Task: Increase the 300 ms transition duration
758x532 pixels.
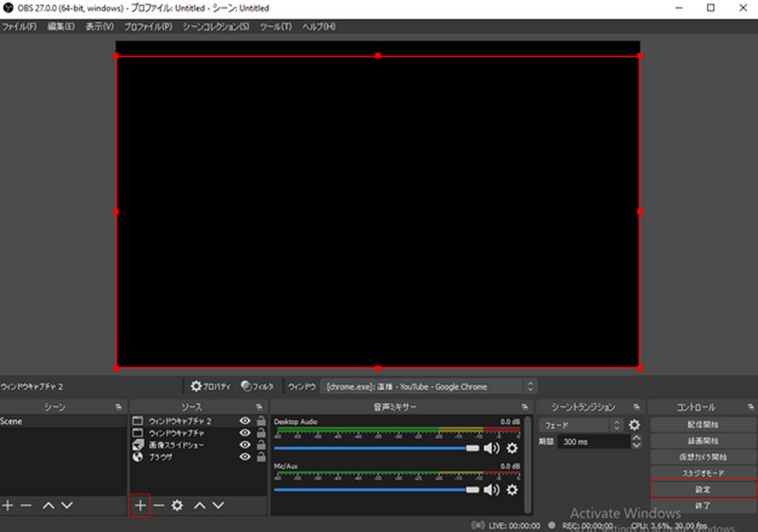Action: [x=637, y=438]
